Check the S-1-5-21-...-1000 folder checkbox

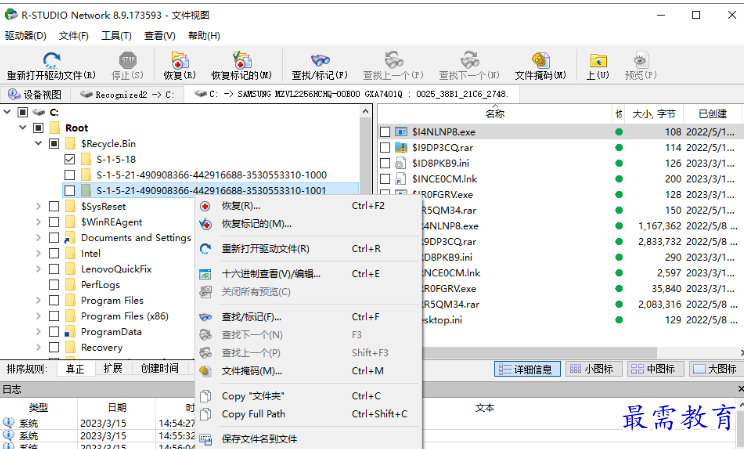(69, 175)
